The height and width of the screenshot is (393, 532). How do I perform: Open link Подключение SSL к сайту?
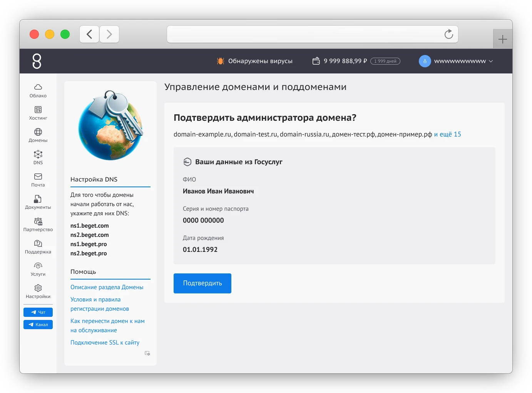105,343
